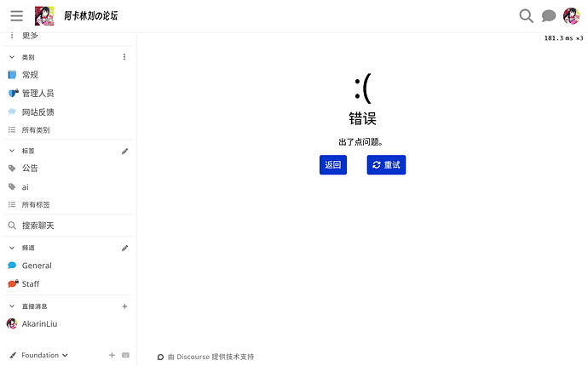588x366 pixels.
Task: Click the forum title 阿卡林刘の论坛
Action: click(x=90, y=15)
